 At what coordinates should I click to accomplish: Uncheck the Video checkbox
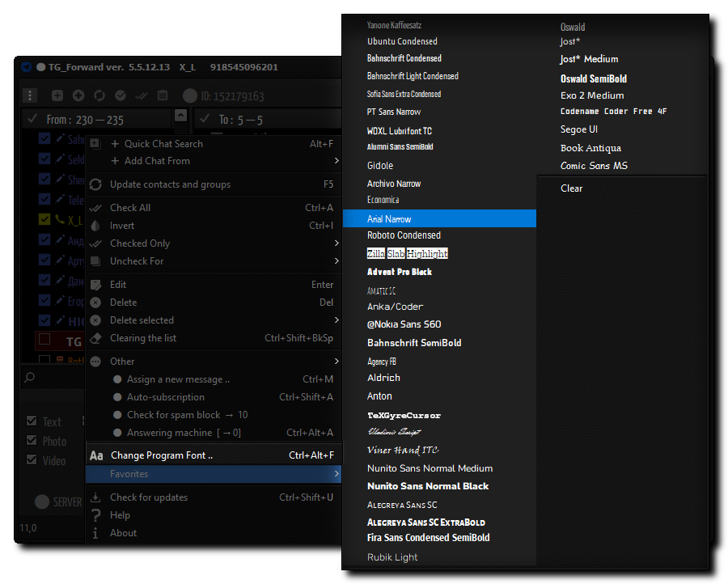coord(32,460)
